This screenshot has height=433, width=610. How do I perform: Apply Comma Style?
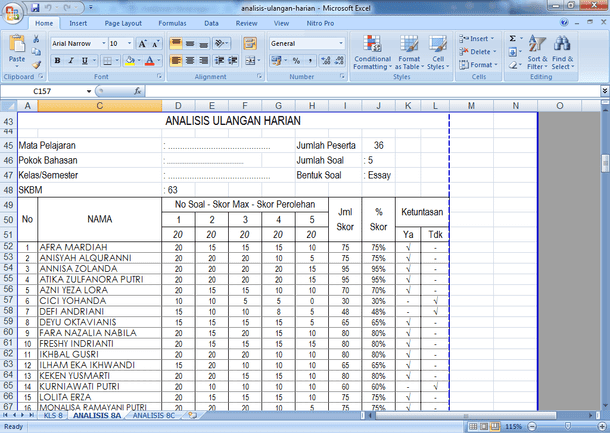(310, 61)
